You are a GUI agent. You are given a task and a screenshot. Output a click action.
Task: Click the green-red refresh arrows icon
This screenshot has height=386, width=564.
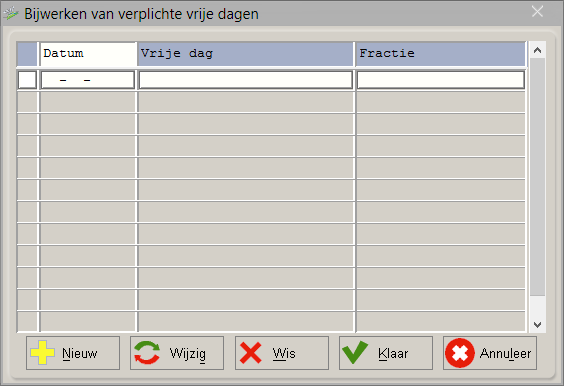click(147, 353)
